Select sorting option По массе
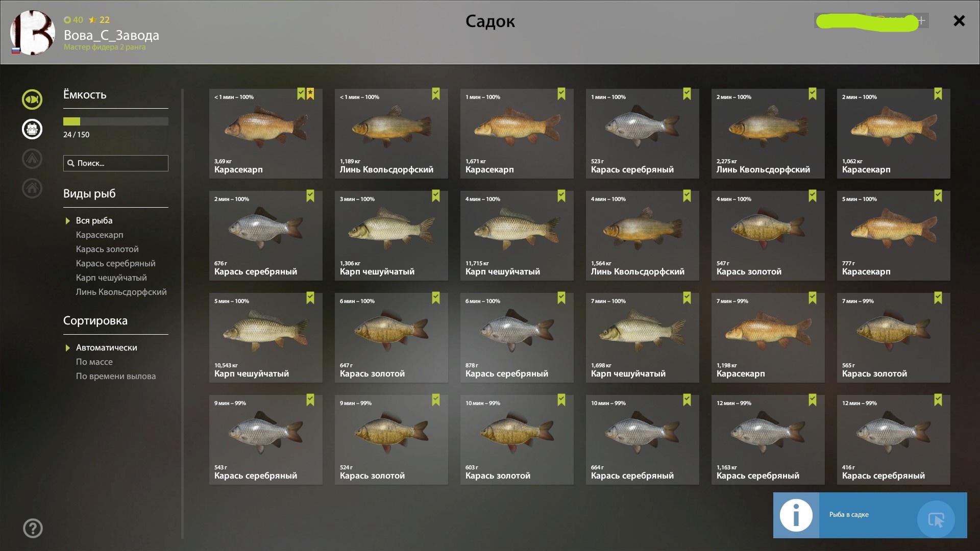 pyautogui.click(x=94, y=362)
